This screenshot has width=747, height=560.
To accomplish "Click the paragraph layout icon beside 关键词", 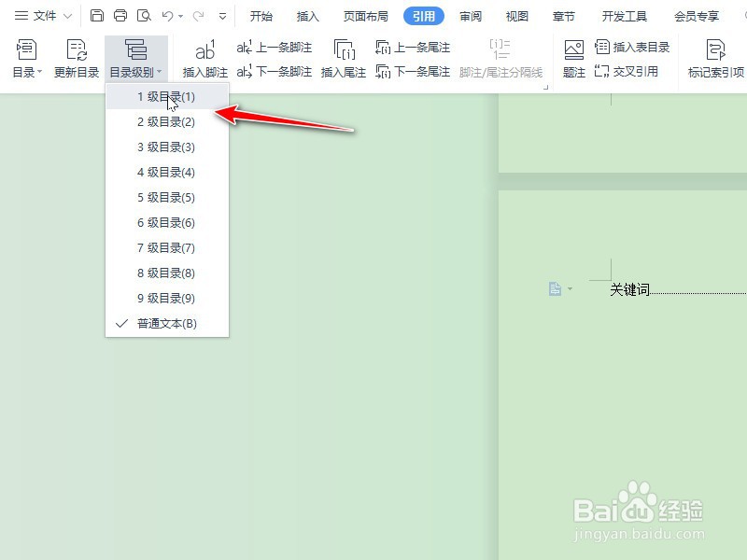I will 555,288.
